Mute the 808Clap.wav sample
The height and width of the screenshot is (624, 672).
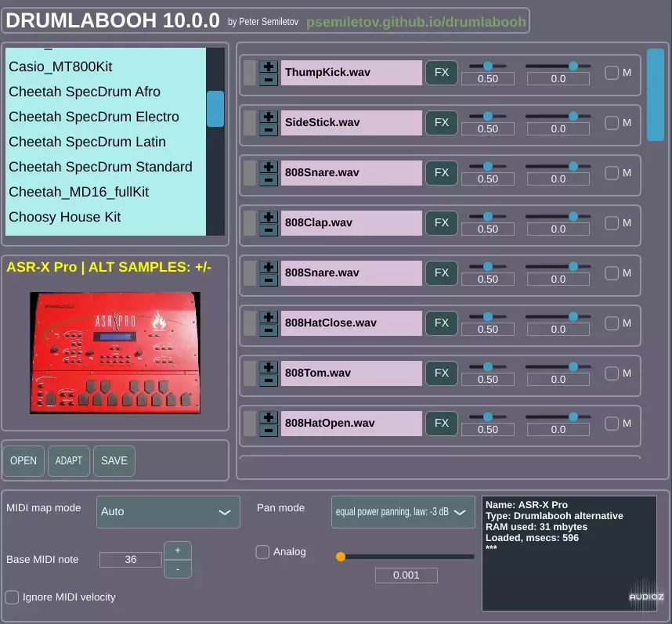(x=612, y=223)
